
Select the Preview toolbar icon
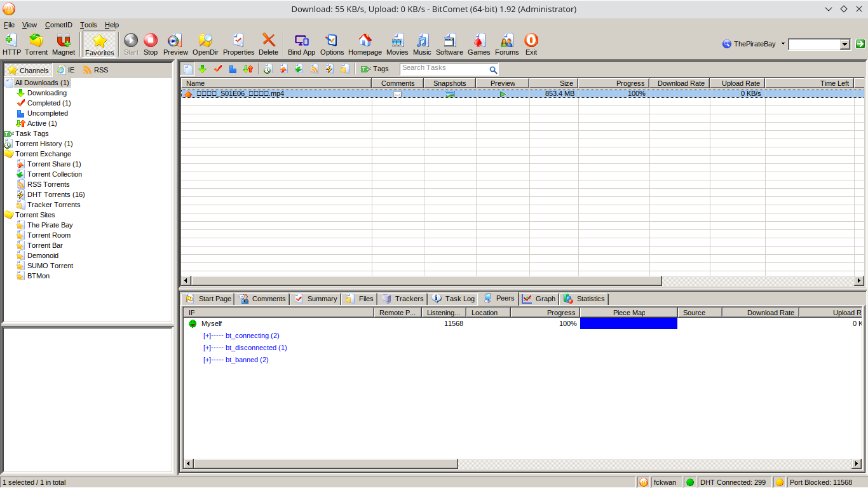(x=175, y=44)
